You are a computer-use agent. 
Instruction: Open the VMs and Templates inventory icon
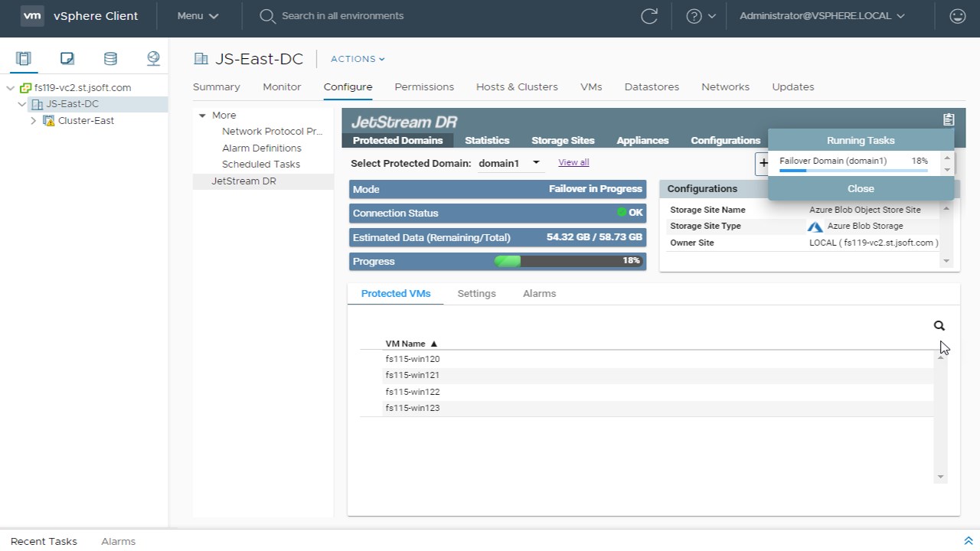[67, 58]
